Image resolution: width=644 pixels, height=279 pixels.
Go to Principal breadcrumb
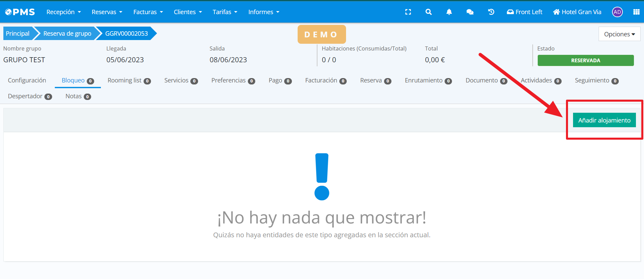(x=18, y=34)
